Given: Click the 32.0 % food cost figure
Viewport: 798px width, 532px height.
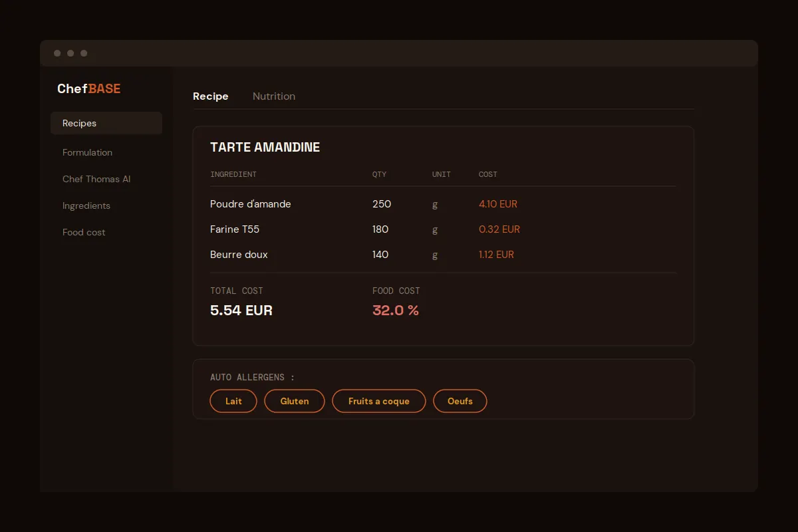Looking at the screenshot, I should click(396, 311).
